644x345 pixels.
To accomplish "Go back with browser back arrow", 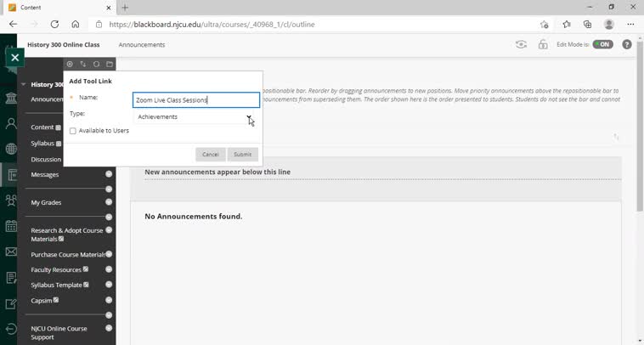I will (13, 25).
